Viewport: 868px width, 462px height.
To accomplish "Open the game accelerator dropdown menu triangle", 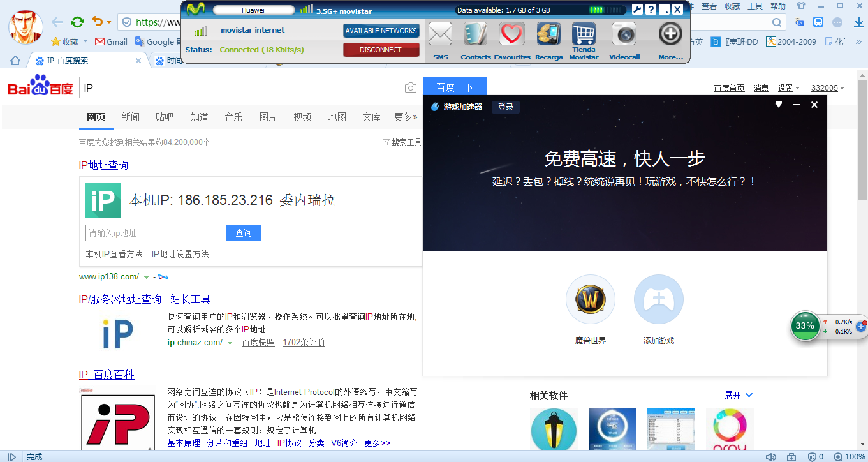I will coord(779,105).
